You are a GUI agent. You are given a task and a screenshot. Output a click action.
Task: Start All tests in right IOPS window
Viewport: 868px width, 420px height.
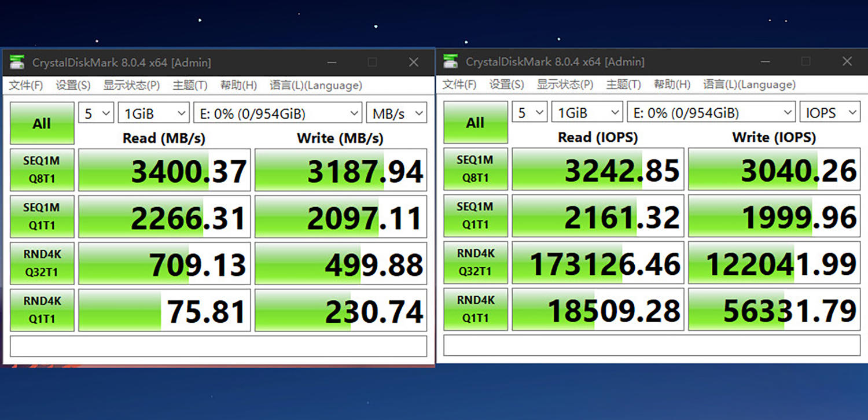tap(475, 123)
